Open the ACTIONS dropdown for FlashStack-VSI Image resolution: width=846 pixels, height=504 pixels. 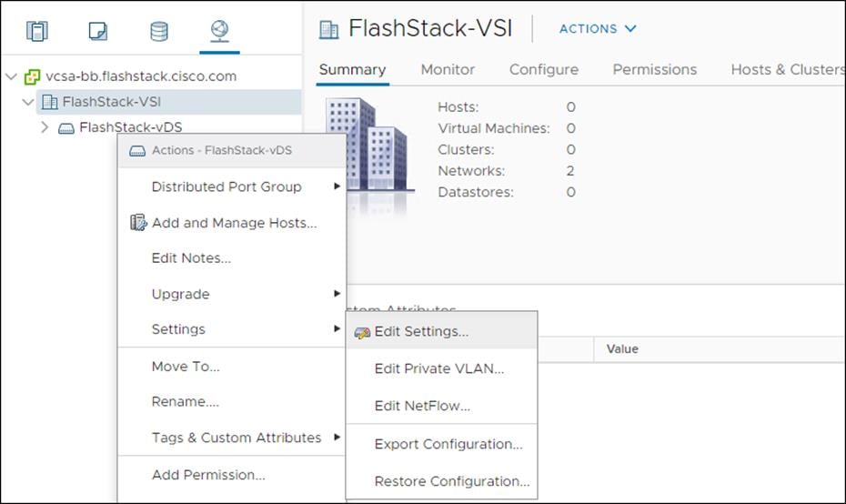click(x=598, y=28)
